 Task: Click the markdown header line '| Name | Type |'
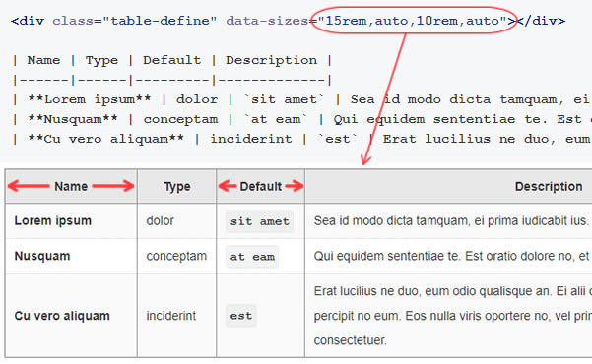(x=172, y=60)
